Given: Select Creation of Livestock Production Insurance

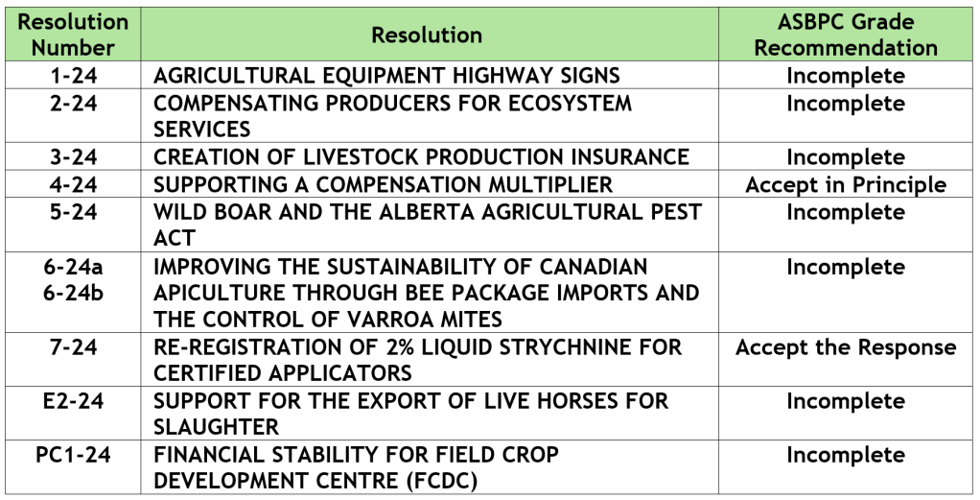Looking at the screenshot, I should [x=421, y=157].
